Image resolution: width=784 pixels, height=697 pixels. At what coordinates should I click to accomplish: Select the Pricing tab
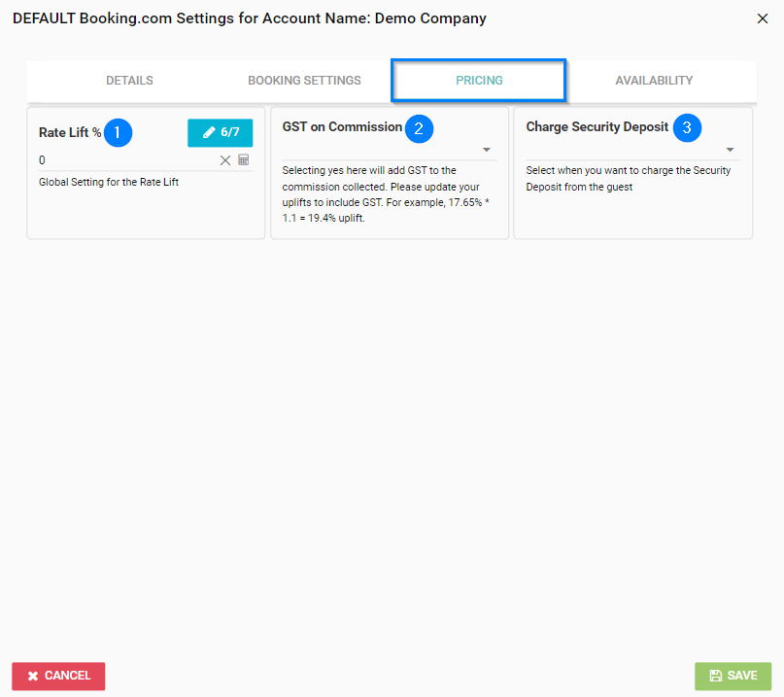(479, 81)
